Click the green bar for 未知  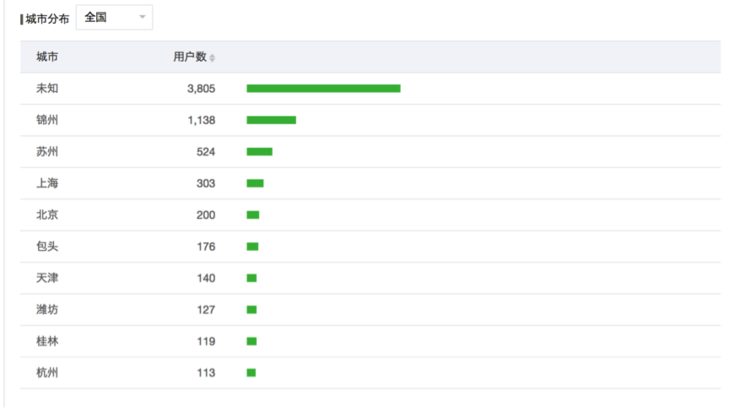click(x=324, y=88)
